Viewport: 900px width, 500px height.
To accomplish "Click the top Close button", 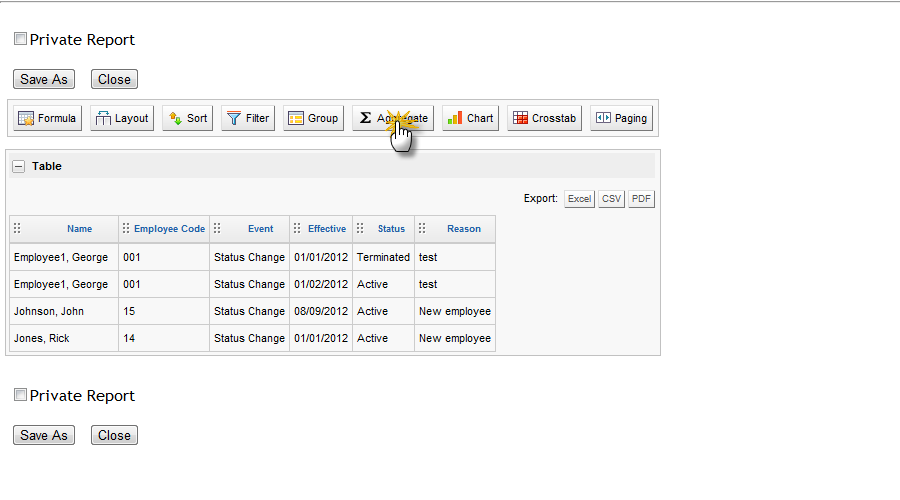I will click(x=114, y=79).
